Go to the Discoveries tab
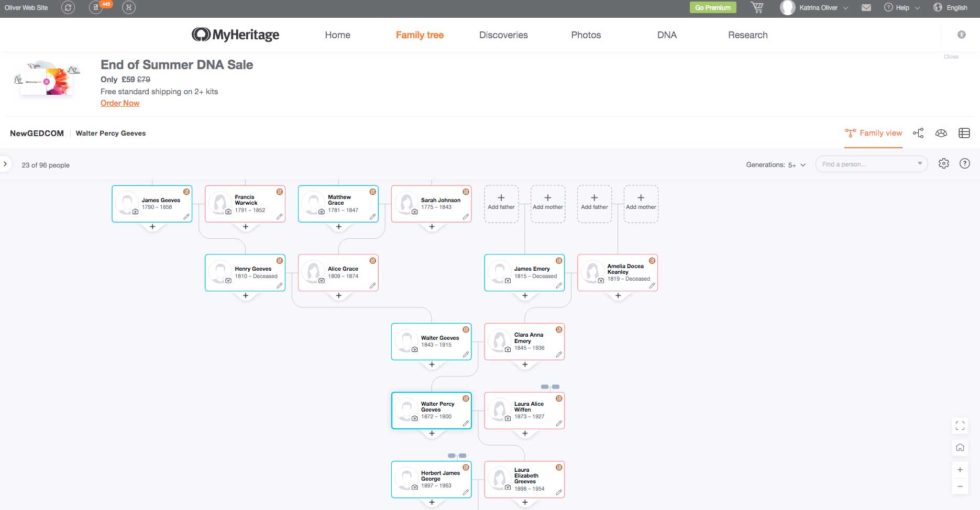 [x=503, y=35]
